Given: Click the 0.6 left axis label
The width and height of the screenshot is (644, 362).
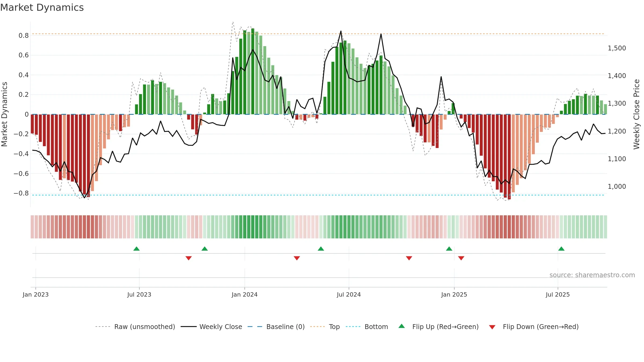Looking at the screenshot, I should coord(24,55).
